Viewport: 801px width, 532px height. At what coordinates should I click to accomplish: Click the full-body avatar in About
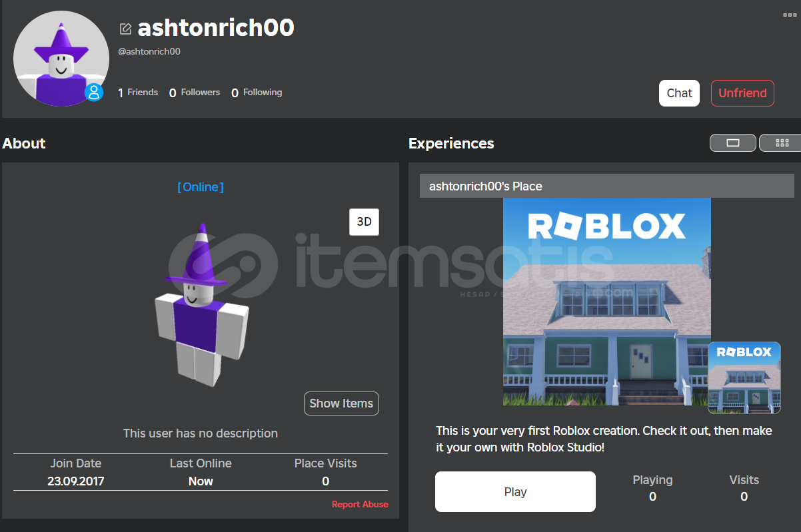click(201, 306)
